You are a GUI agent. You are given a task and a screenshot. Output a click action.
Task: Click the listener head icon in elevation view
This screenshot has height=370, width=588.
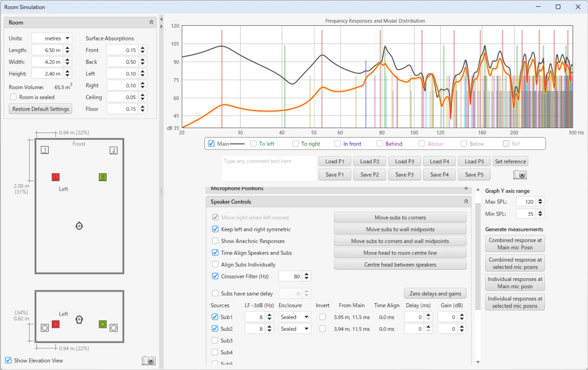click(x=79, y=319)
